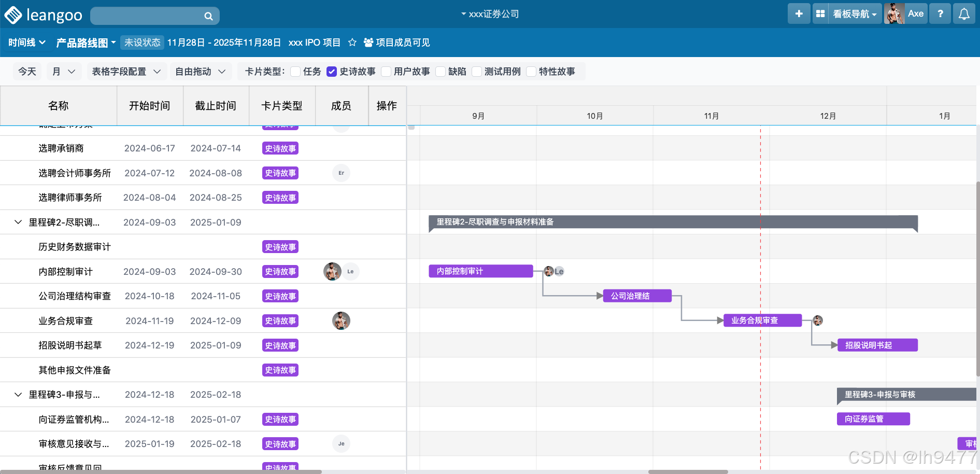The image size is (980, 474).
Task: Click the 招股说明书起草 Gantt bar
Action: point(878,345)
